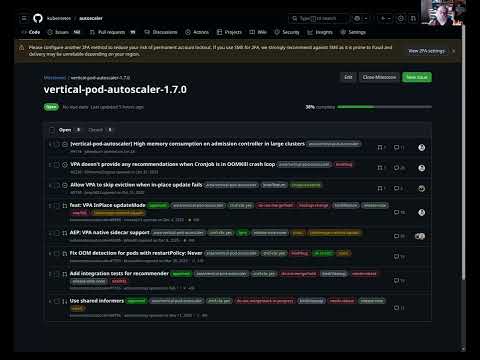Switch to the Pull requests tab

pyautogui.click(x=113, y=32)
